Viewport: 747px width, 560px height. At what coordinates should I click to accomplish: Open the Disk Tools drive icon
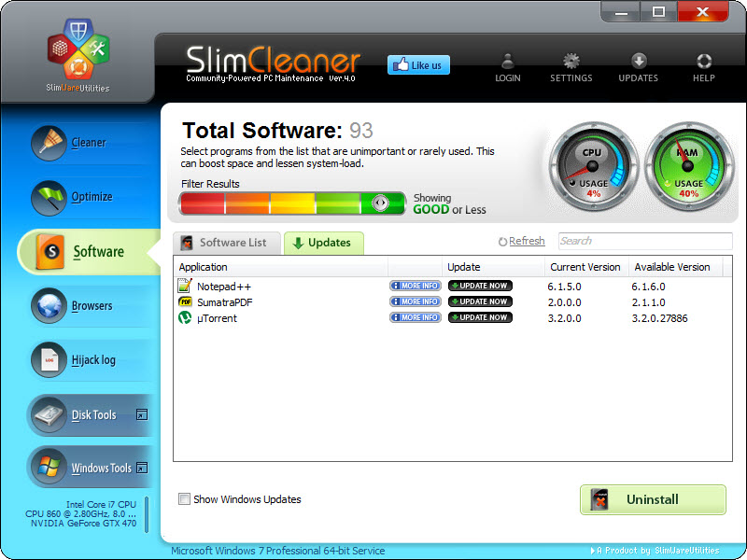[49, 414]
